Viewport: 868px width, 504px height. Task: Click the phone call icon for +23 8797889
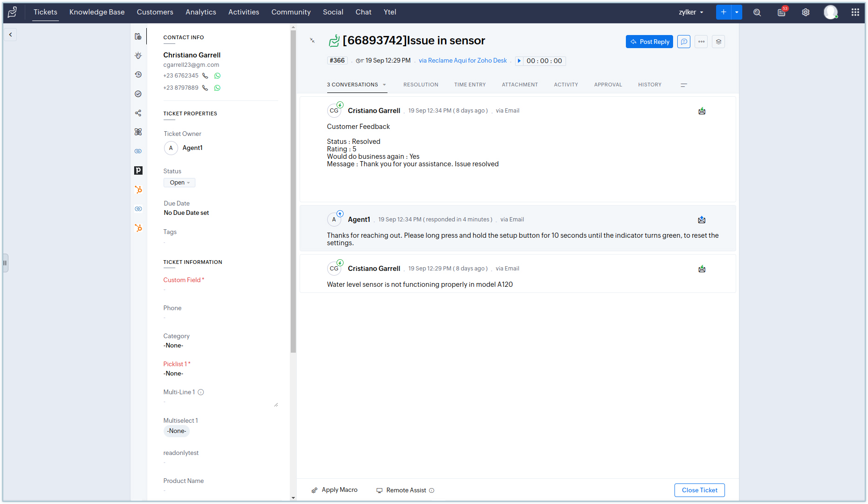pos(205,88)
